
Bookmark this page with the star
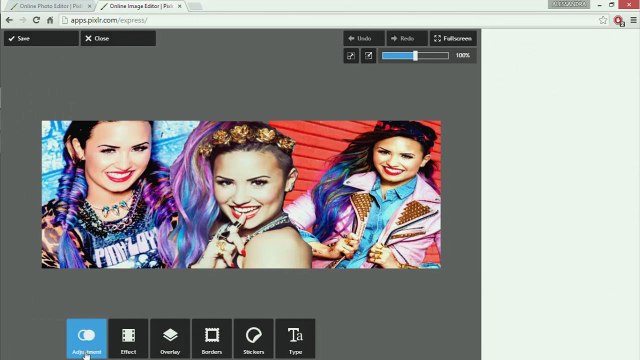point(603,20)
